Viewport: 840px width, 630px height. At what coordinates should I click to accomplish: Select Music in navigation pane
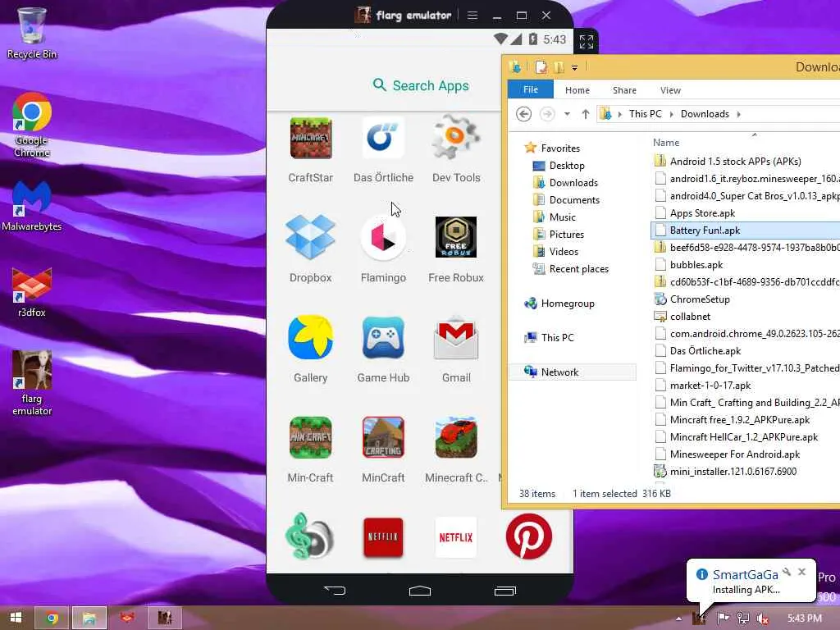563,217
